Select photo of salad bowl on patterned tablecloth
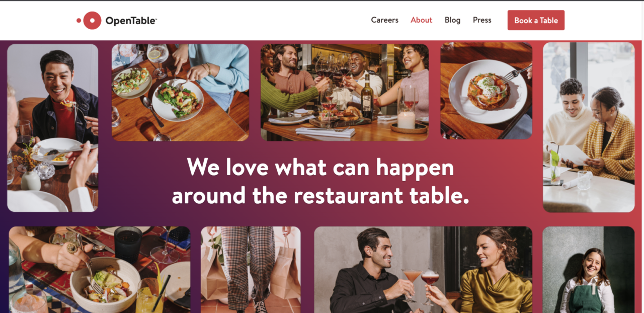This screenshot has height=313, width=644. 100,270
